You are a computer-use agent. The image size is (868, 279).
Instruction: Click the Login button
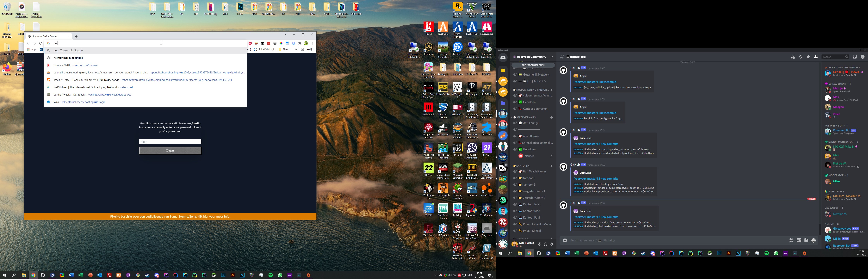pyautogui.click(x=170, y=151)
